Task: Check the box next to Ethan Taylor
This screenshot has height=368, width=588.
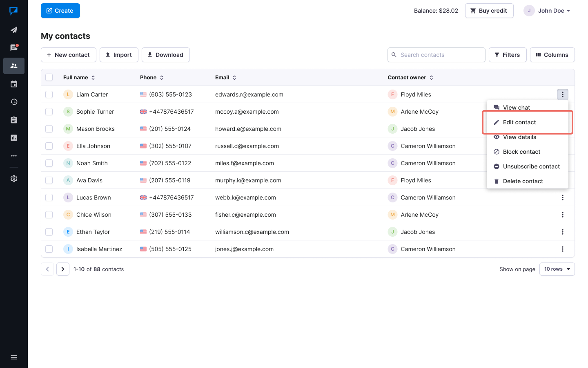Action: point(49,232)
